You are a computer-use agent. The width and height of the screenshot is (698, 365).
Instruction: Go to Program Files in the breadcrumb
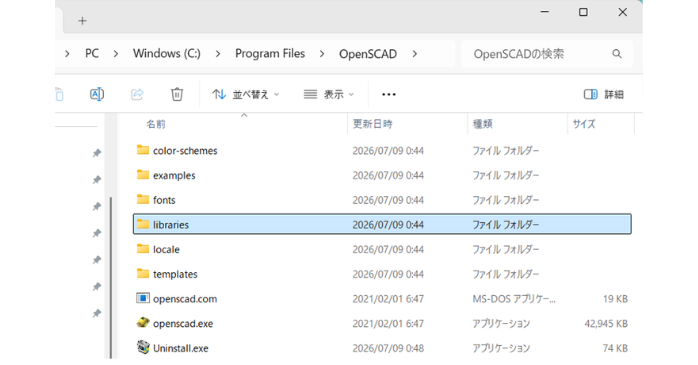tap(270, 54)
